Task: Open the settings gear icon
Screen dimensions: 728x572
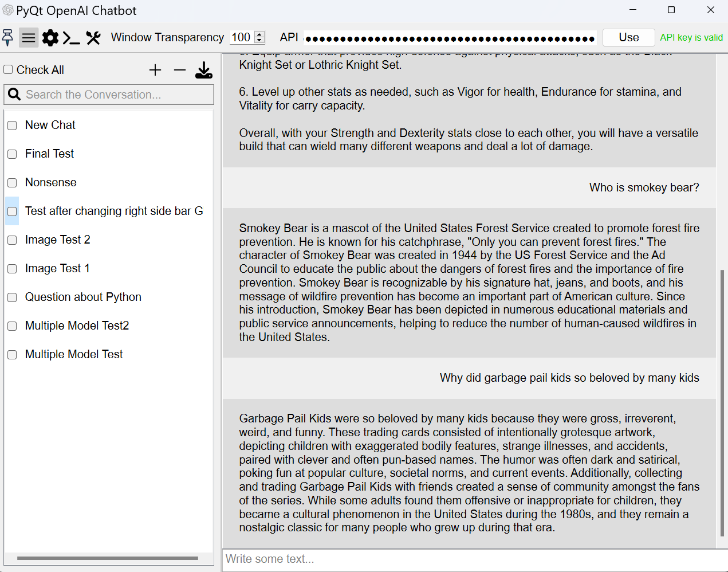Action: tap(50, 38)
